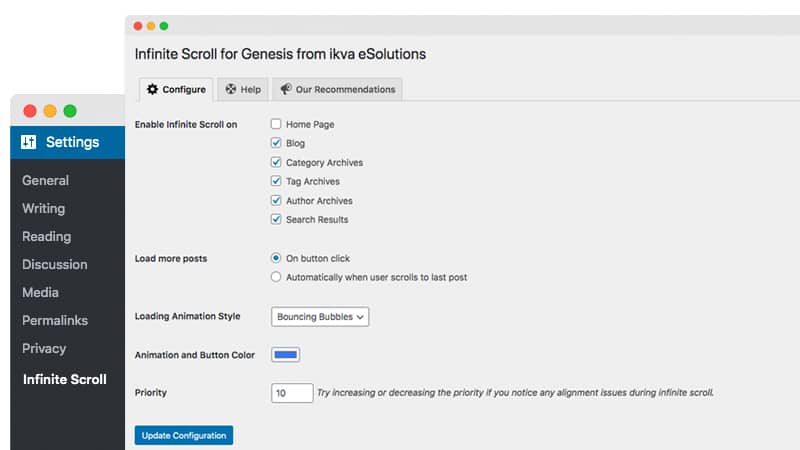
Task: Click the yellow minimize button of sidebar window
Action: (x=50, y=111)
